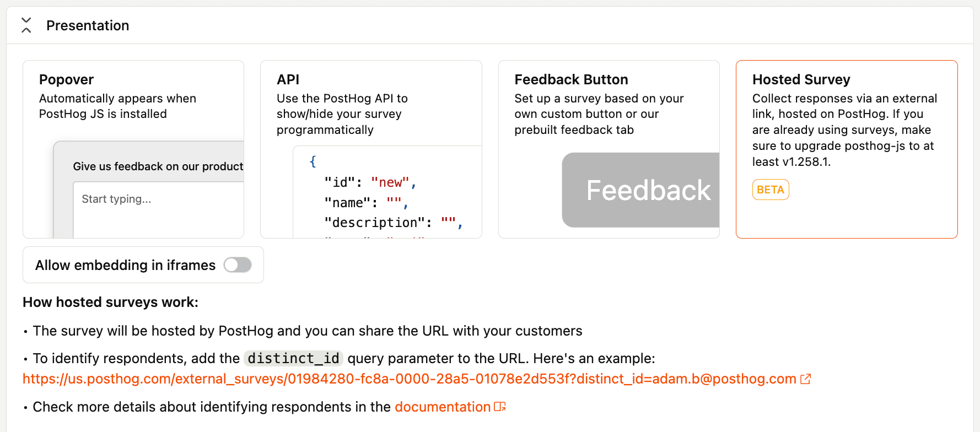Click 'Allow embedding in iframes' label

coord(125,265)
